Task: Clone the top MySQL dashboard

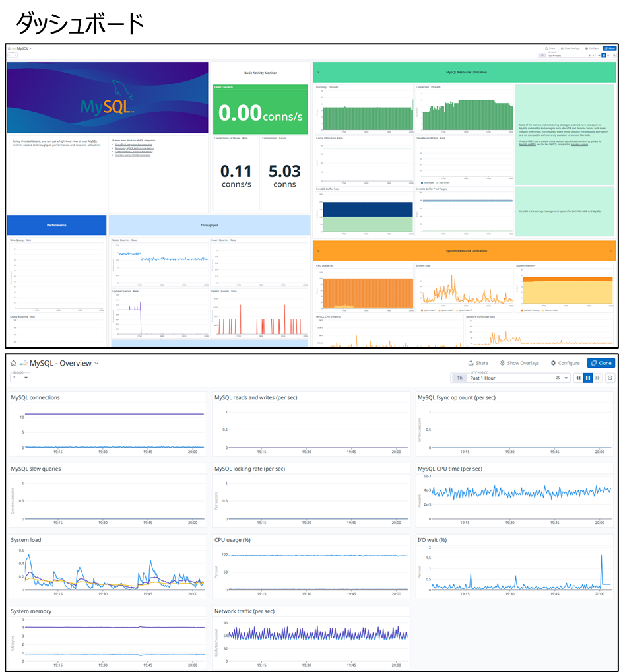Action: [x=610, y=48]
